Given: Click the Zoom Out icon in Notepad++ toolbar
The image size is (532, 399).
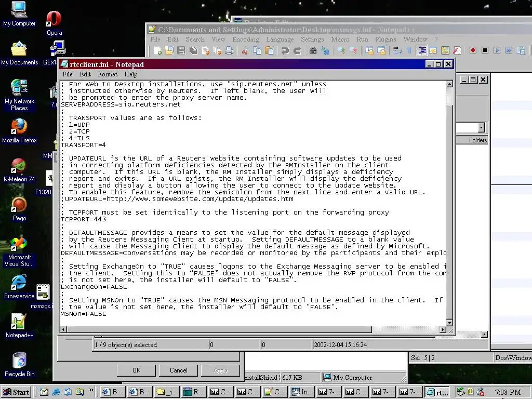Looking at the screenshot, I should point(353,51).
